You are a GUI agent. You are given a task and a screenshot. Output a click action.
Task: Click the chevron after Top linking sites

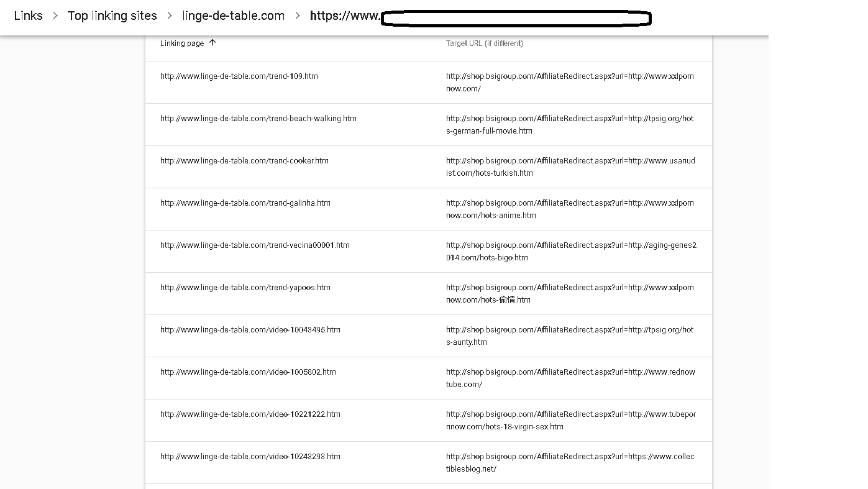[170, 16]
